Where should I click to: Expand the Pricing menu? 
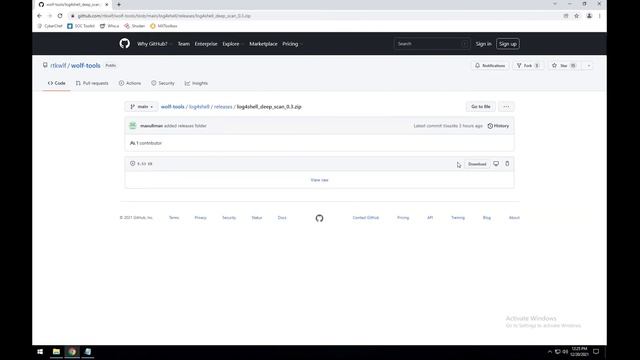[x=292, y=44]
